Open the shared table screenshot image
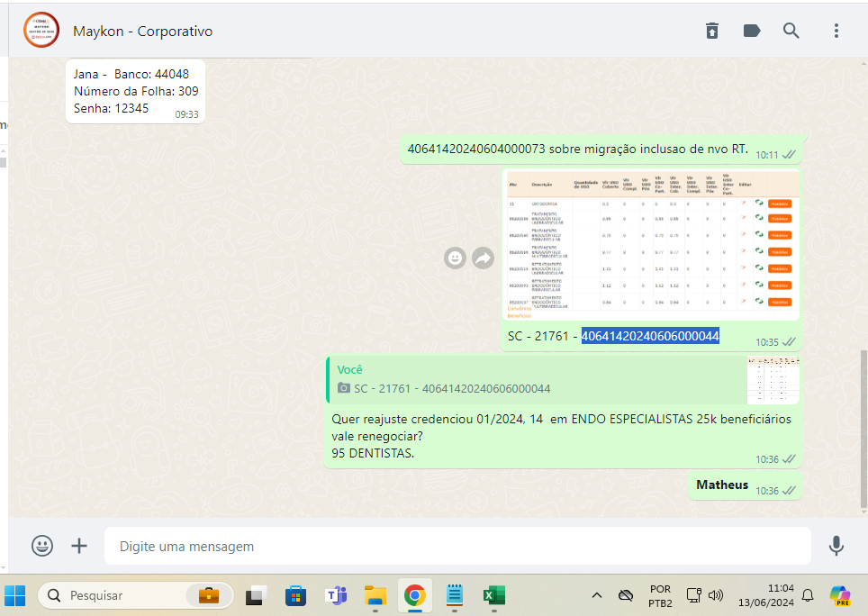This screenshot has width=868, height=616. coord(653,245)
